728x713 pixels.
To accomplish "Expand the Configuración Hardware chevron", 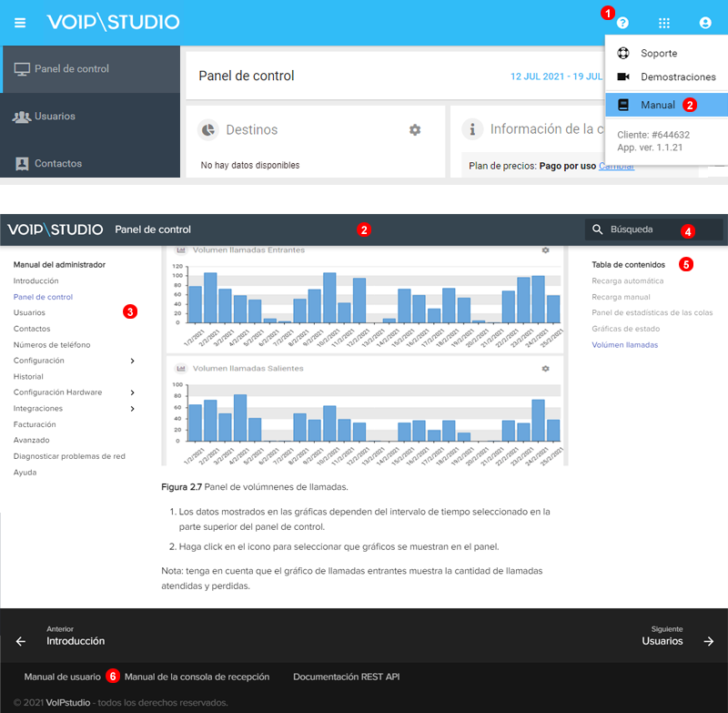I will pyautogui.click(x=132, y=392).
